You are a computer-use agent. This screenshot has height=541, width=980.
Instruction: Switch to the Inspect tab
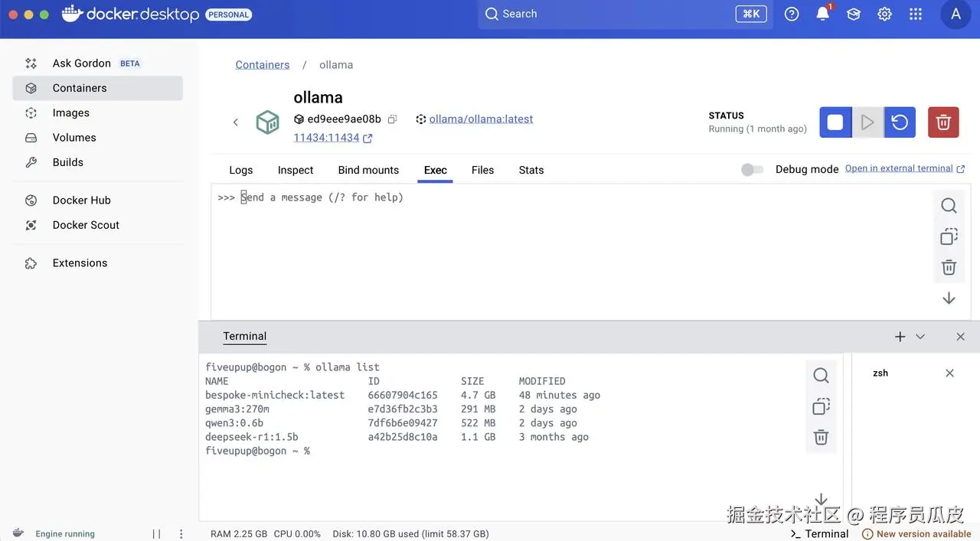296,170
